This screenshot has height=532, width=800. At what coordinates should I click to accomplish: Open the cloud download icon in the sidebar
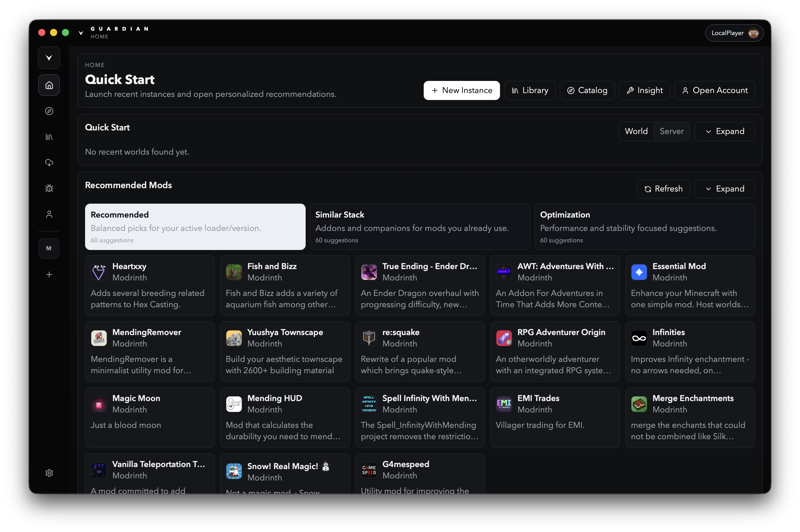(49, 163)
